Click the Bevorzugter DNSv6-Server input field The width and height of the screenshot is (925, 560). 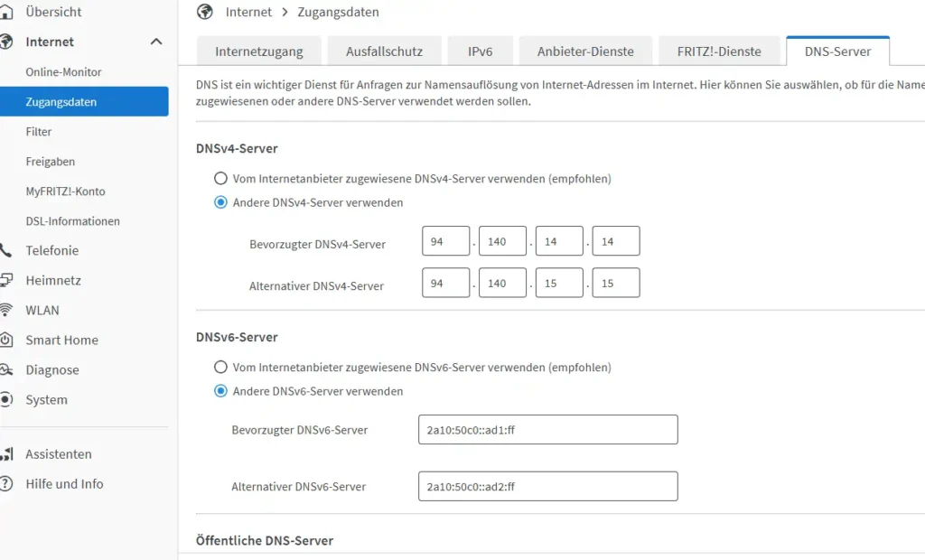[x=548, y=430]
